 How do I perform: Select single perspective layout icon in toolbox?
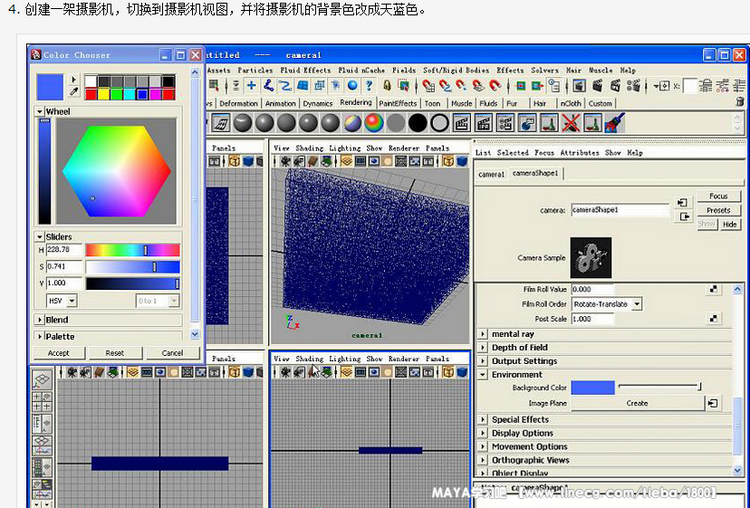point(42,379)
